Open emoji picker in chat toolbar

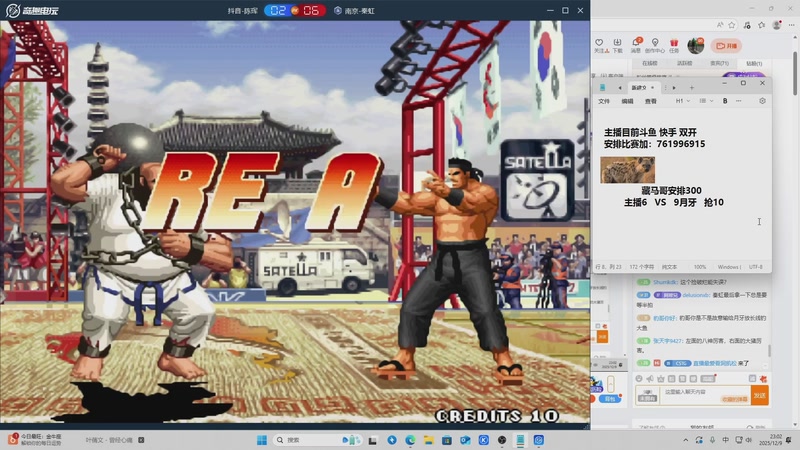coord(639,379)
